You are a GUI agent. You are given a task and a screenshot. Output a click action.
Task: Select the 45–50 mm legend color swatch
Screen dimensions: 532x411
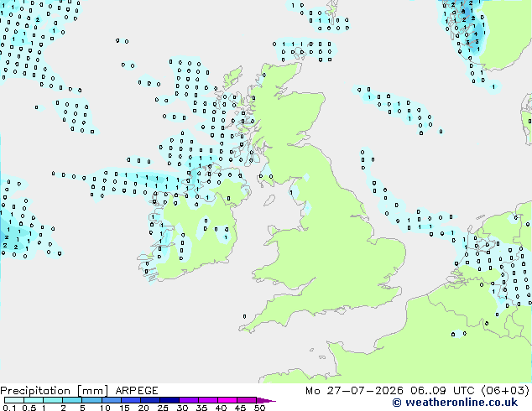coord(247,400)
